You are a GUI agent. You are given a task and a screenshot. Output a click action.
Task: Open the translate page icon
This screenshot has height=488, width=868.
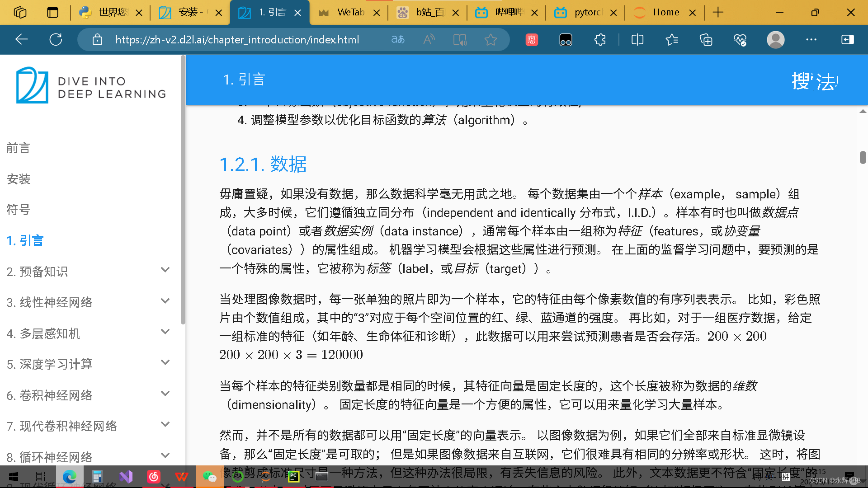[397, 40]
